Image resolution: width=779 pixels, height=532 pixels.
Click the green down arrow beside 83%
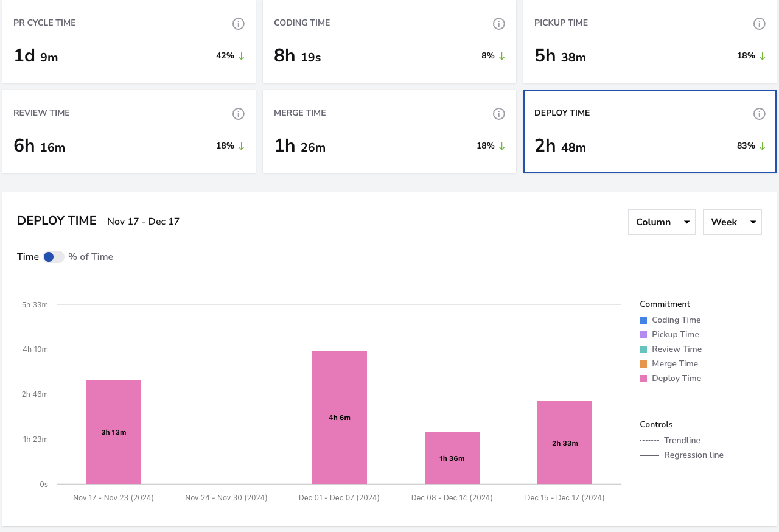pos(762,146)
